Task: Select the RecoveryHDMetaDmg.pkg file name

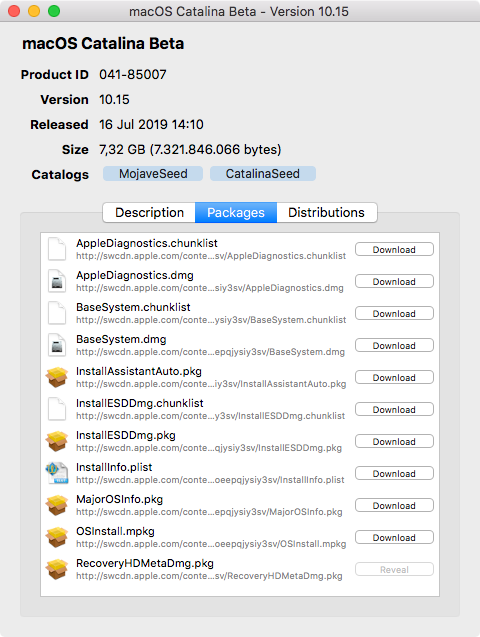Action: pyautogui.click(x=145, y=563)
